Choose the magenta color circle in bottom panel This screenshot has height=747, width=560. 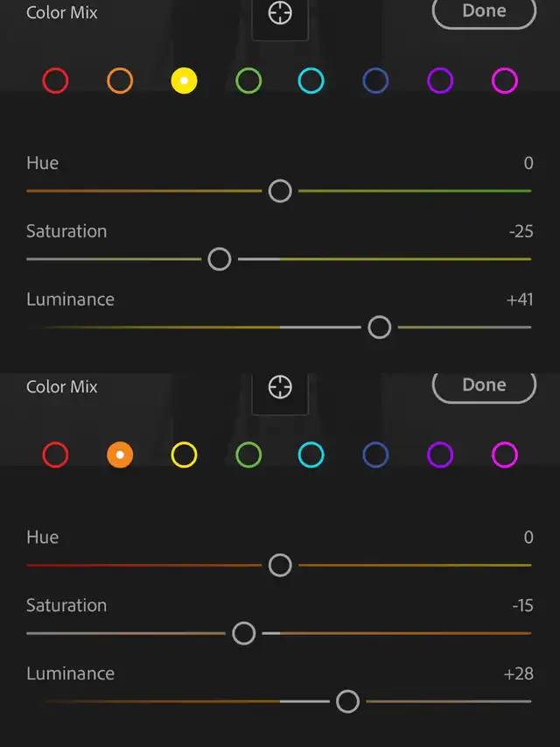click(x=505, y=455)
